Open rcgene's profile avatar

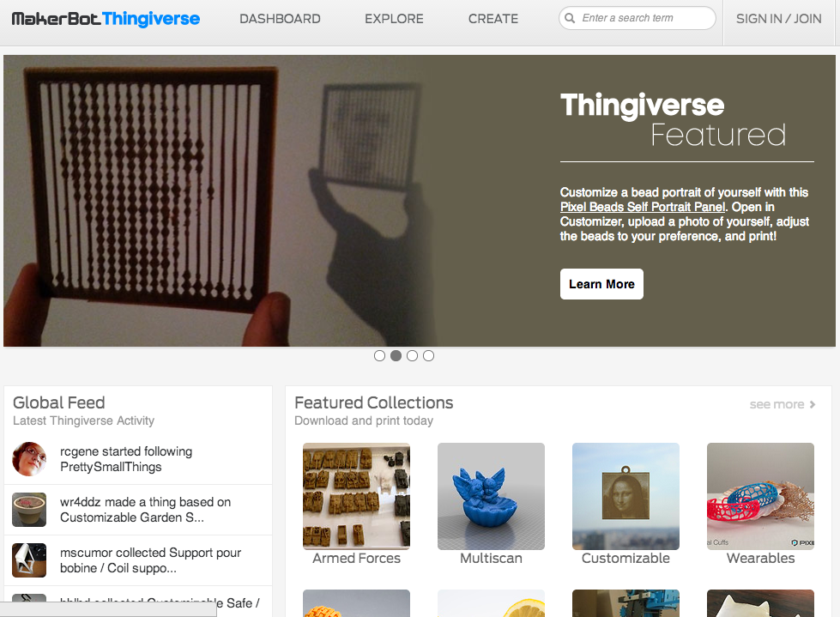(x=29, y=459)
